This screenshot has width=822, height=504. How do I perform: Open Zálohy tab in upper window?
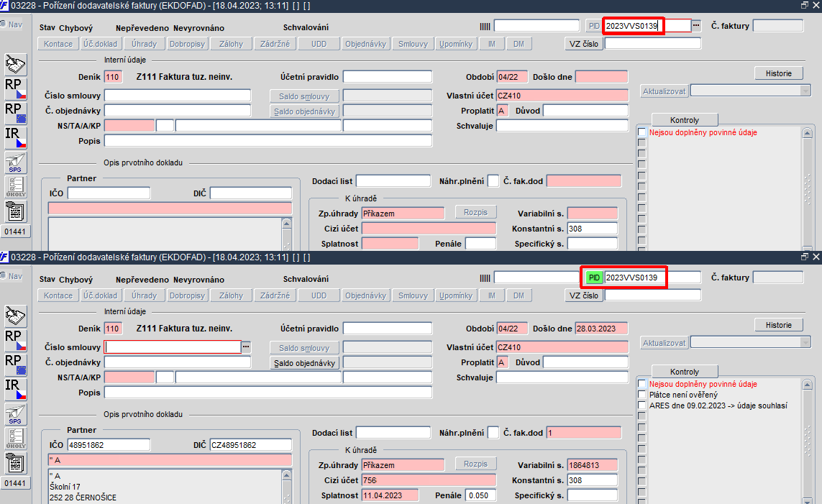pyautogui.click(x=231, y=43)
